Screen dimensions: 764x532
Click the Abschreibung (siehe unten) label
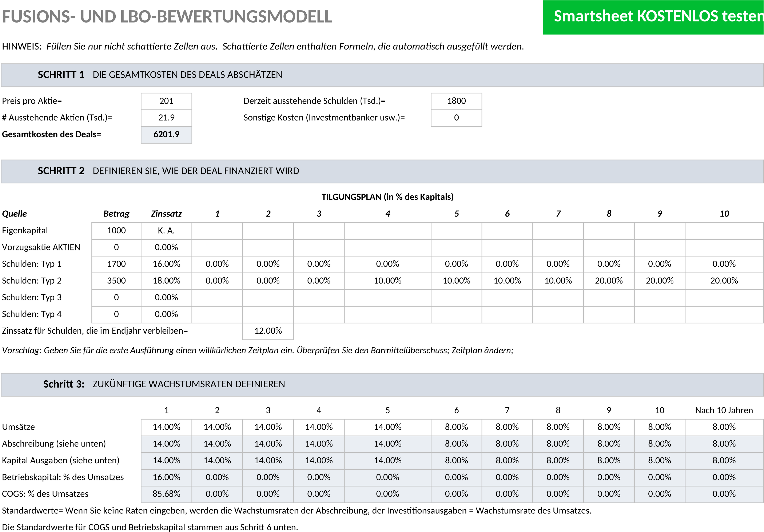click(x=54, y=444)
